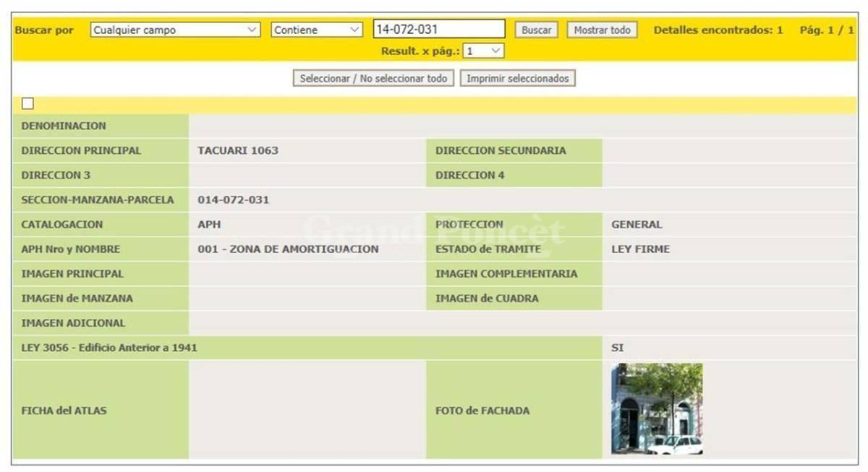The image size is (868, 472).
Task: Click 'LEY 3056 - Edificio Anterior a 1941' label
Action: 109,348
